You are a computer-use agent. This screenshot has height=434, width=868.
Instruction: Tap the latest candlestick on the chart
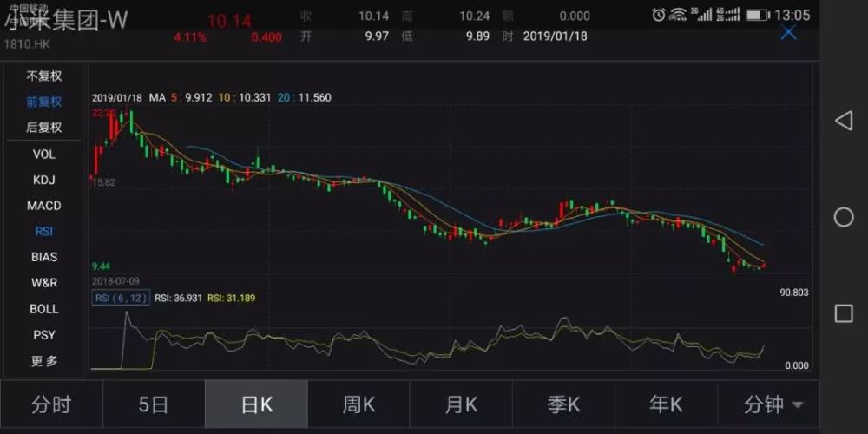click(763, 266)
